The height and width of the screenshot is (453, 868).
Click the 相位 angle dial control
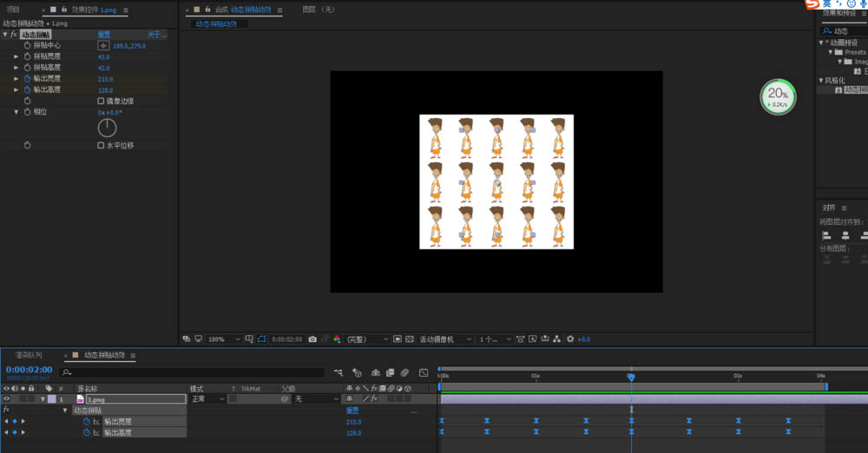[107, 128]
